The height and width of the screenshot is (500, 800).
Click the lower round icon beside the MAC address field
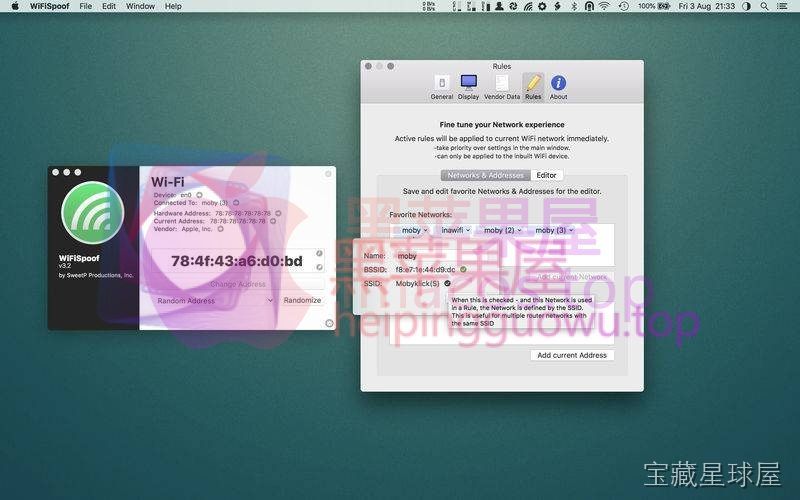[319, 267]
